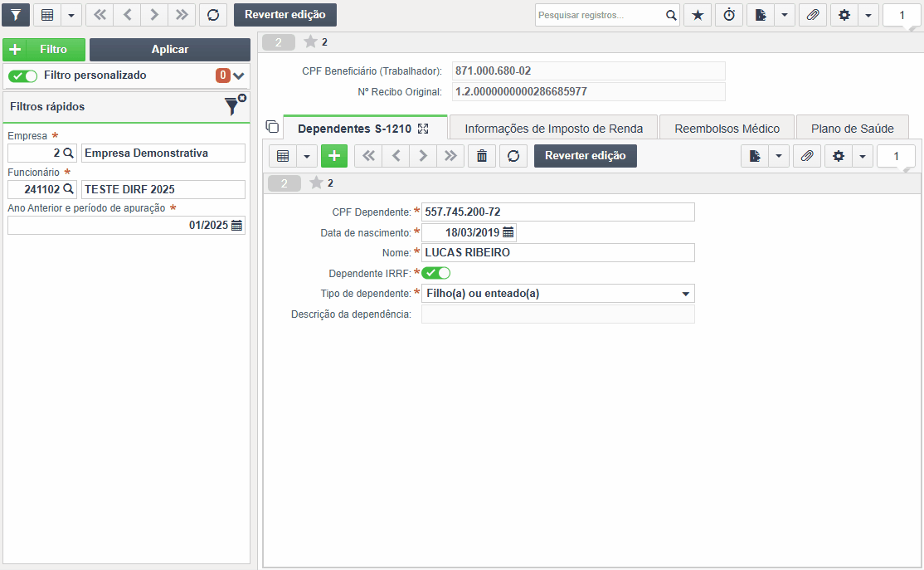Open attachments paperclip in top toolbar
This screenshot has width=924, height=570.
813,15
